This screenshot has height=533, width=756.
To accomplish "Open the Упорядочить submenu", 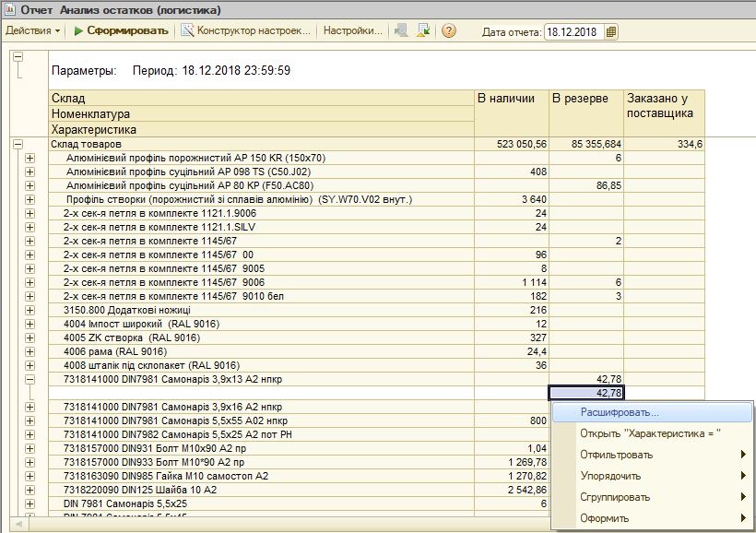I will tap(609, 476).
